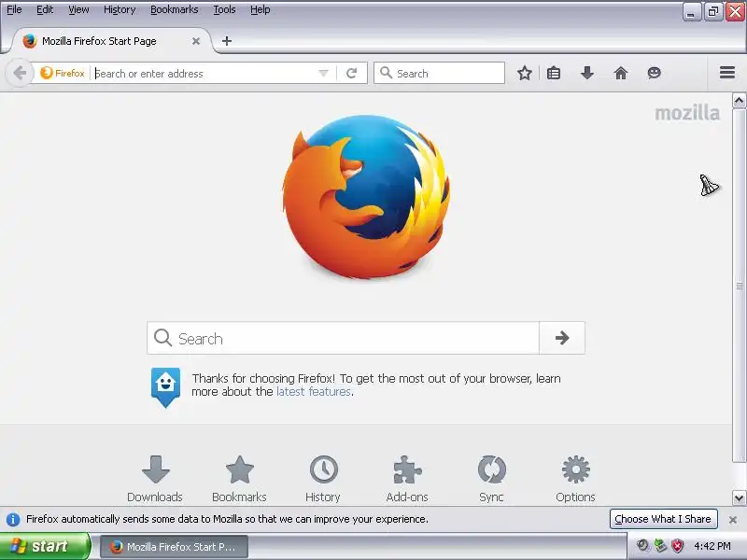Open the History menu
The image size is (747, 560).
click(x=120, y=9)
